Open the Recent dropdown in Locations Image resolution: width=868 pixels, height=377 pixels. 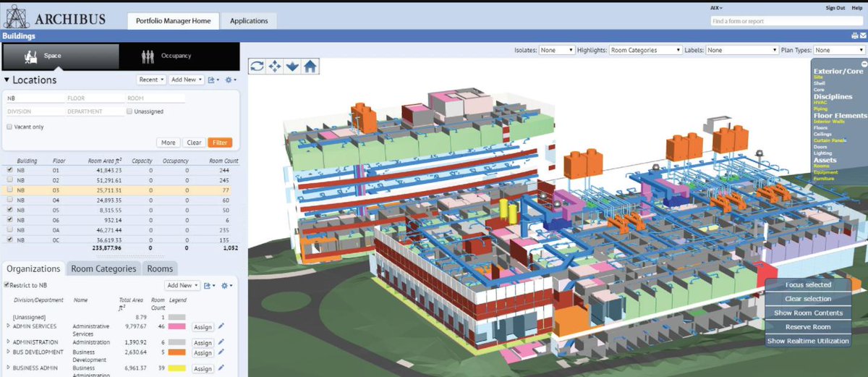point(151,80)
